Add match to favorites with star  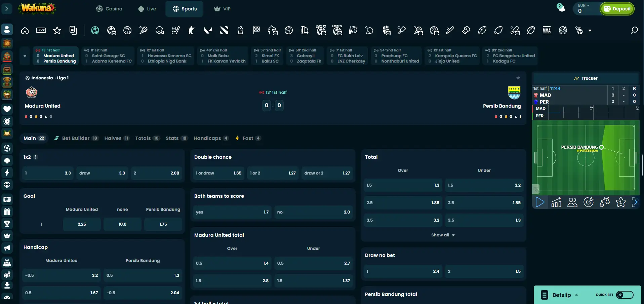tap(518, 78)
